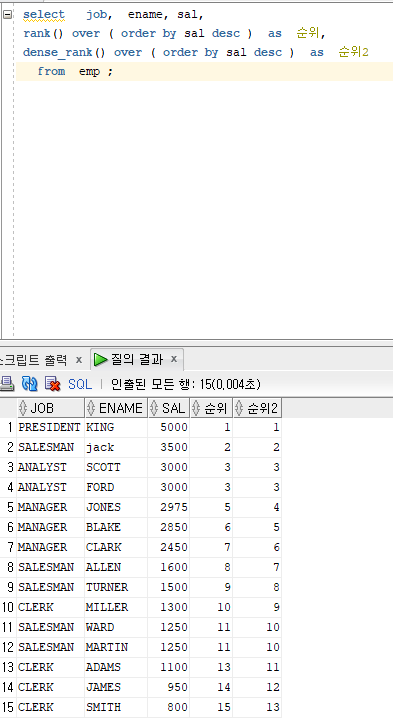
Task: Click the sort icon in SAL header
Action: pos(154,408)
